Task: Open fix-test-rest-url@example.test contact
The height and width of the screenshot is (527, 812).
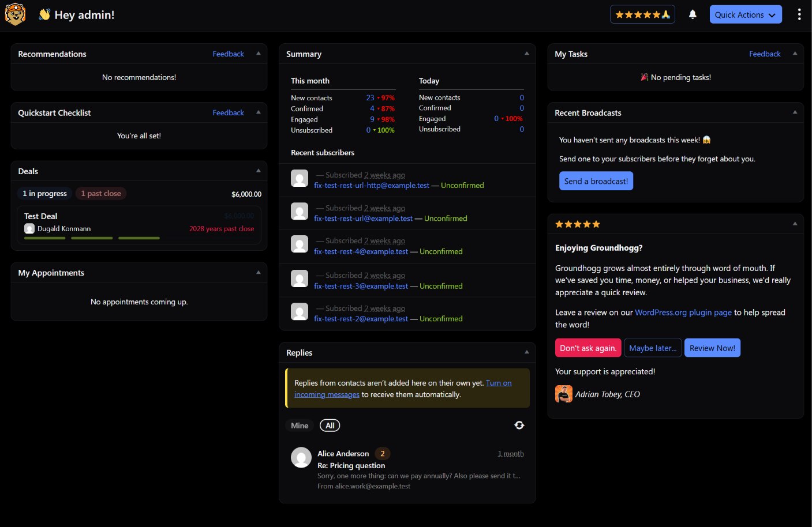Action: [364, 219]
